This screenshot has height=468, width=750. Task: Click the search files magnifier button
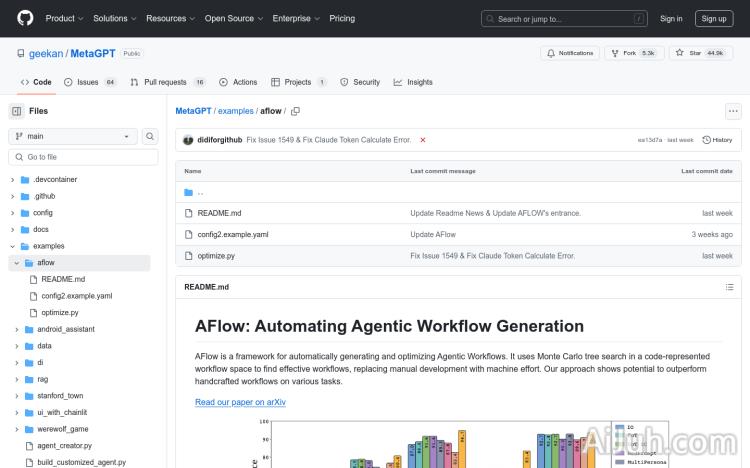[150, 136]
